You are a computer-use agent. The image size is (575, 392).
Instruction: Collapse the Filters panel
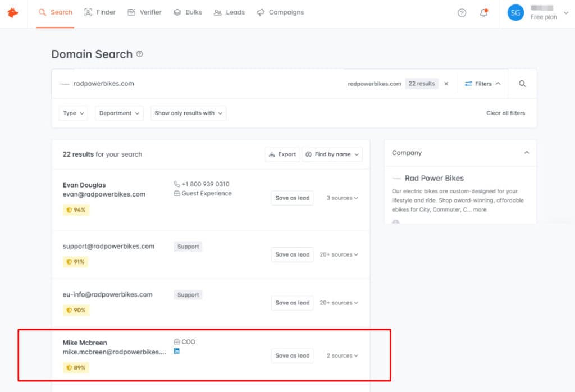pyautogui.click(x=482, y=84)
